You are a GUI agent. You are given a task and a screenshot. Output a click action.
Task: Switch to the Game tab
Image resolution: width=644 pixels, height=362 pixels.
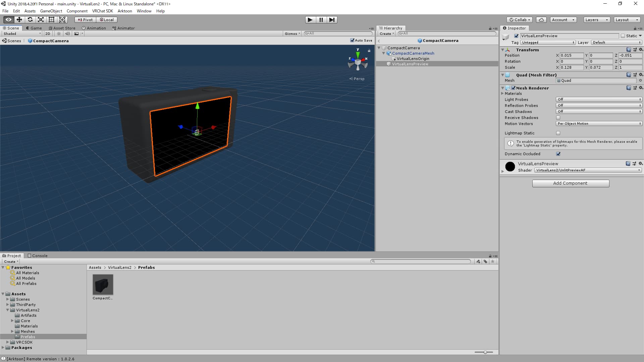pos(34,28)
